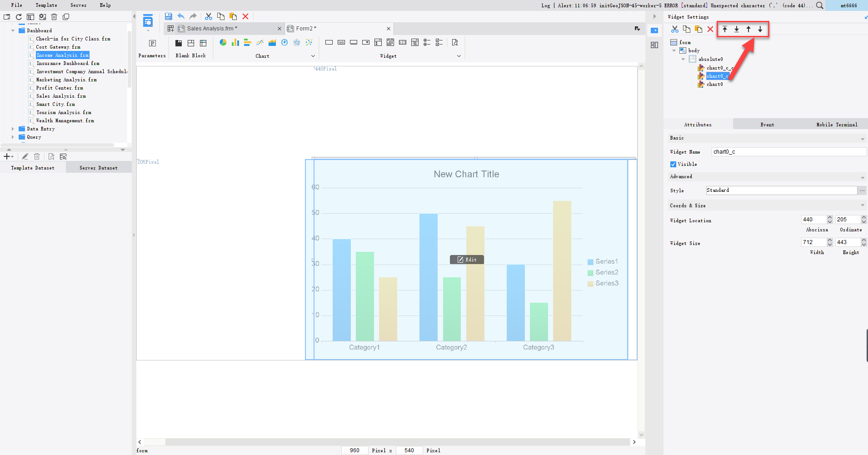Expand the Data Entry folder
The image size is (868, 455).
[13, 129]
